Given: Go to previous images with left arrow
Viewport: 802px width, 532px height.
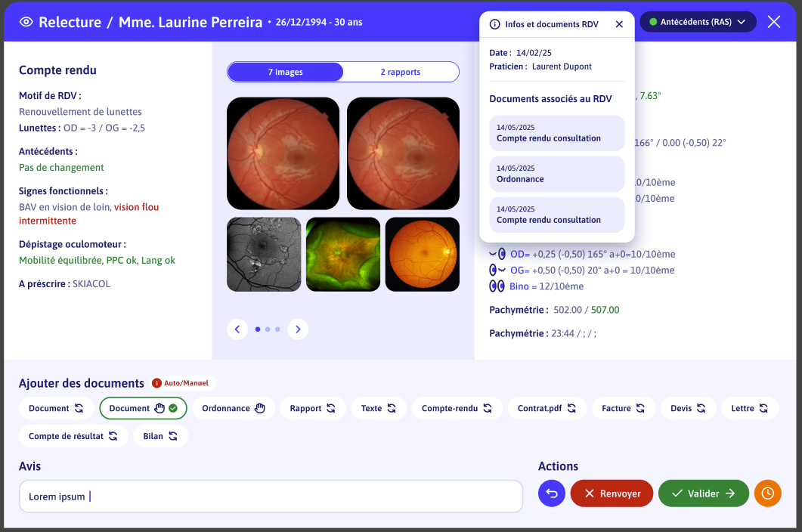Looking at the screenshot, I should point(237,329).
